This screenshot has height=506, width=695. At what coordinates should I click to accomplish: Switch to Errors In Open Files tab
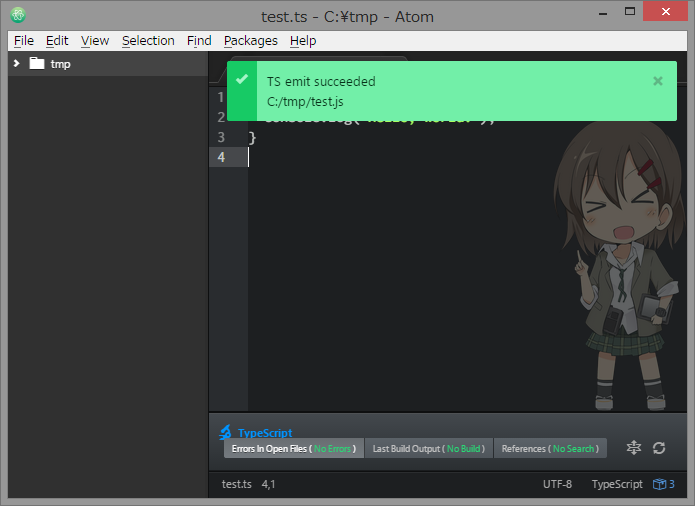[x=293, y=449]
